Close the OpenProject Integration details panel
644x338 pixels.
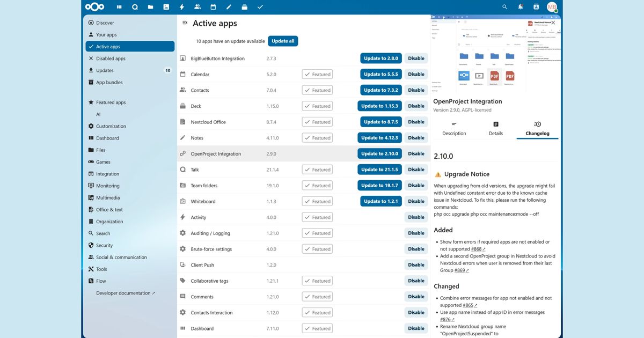coord(553,23)
